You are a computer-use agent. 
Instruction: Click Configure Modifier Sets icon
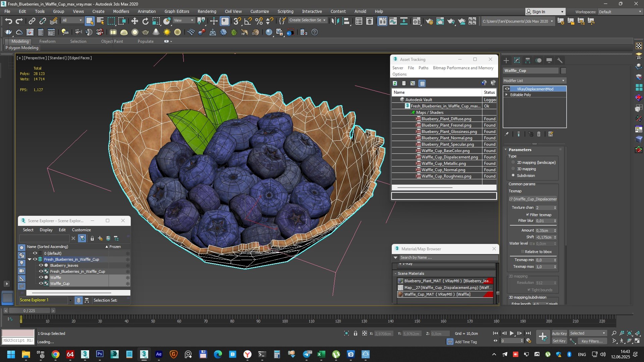550,134
